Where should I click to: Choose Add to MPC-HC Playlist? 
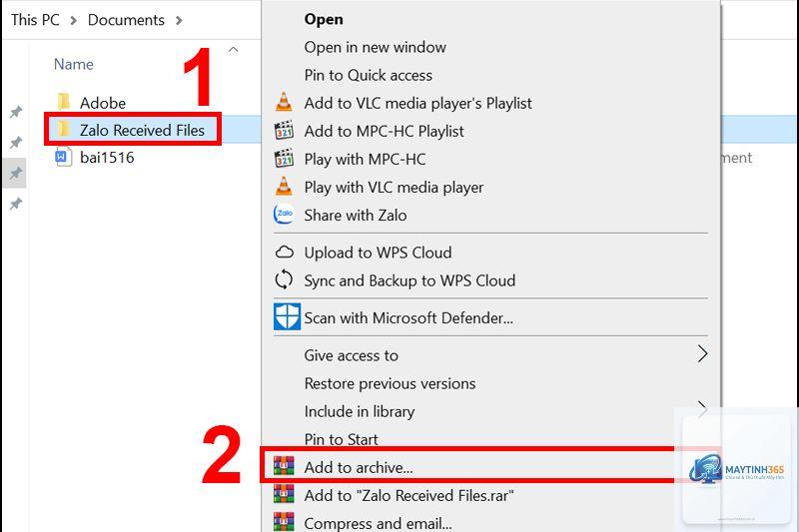point(384,132)
